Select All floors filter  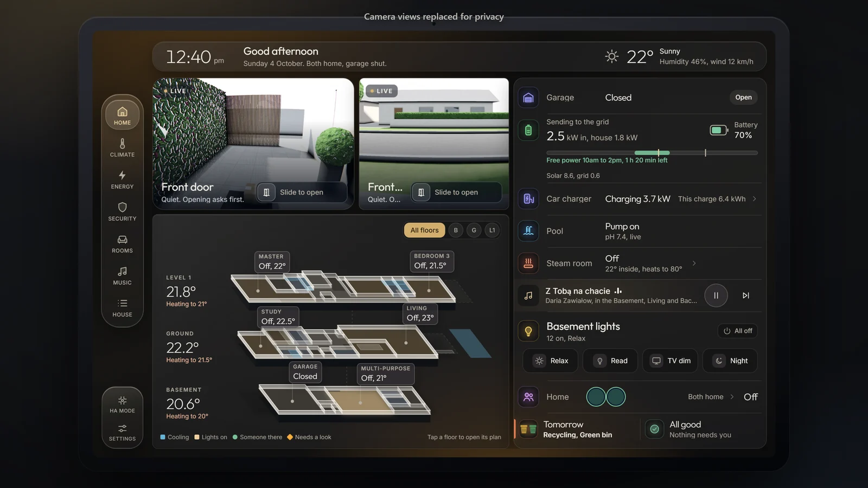[424, 230]
